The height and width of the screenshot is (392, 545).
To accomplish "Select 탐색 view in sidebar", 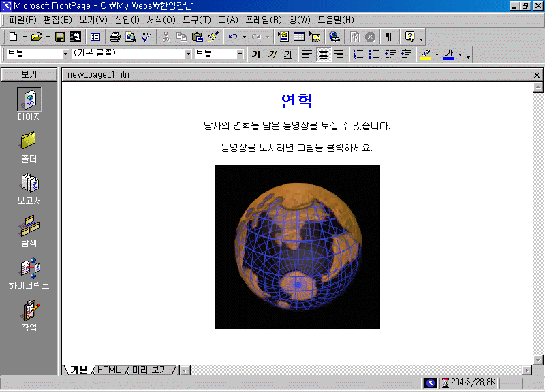I will point(29,231).
